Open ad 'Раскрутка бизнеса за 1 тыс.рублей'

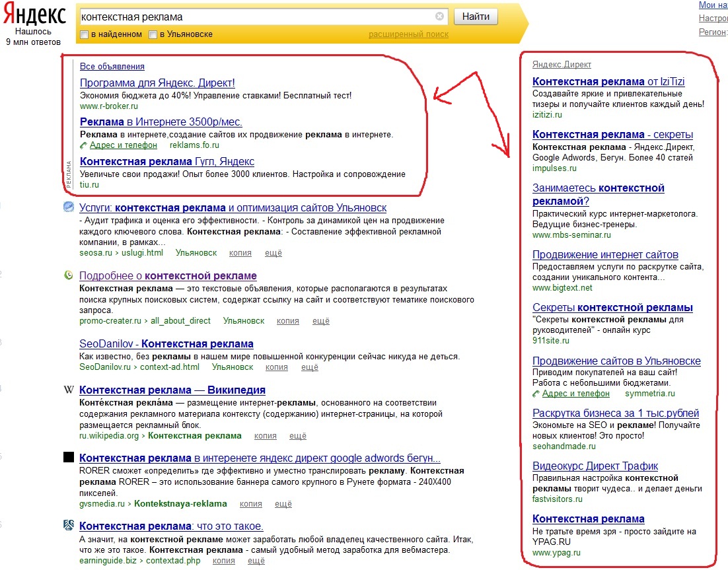(616, 413)
